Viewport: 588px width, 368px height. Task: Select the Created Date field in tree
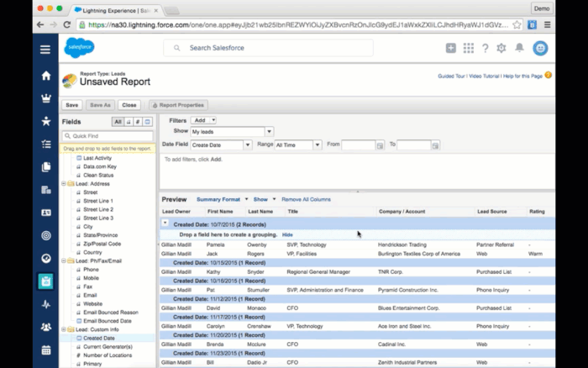tap(99, 338)
